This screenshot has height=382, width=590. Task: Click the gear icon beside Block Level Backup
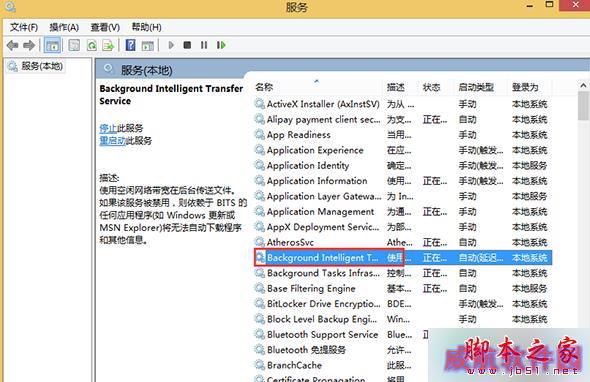click(x=259, y=319)
